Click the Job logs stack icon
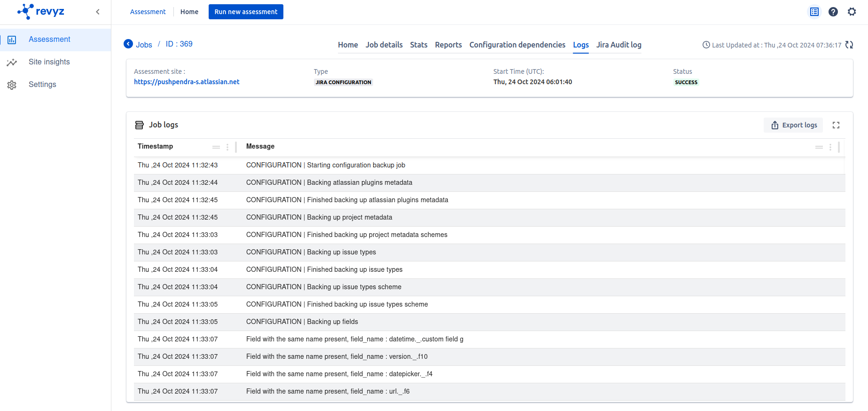The width and height of the screenshot is (868, 411). [x=140, y=125]
